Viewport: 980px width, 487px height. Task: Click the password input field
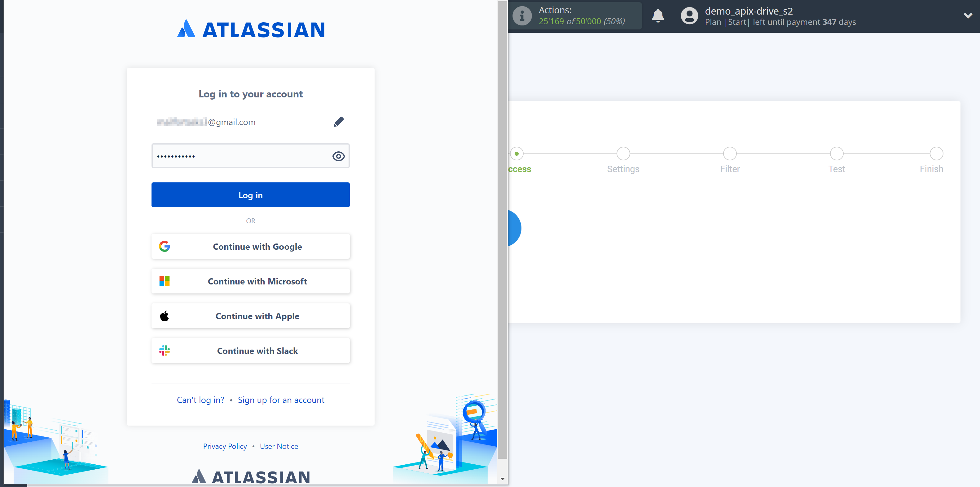pos(251,156)
